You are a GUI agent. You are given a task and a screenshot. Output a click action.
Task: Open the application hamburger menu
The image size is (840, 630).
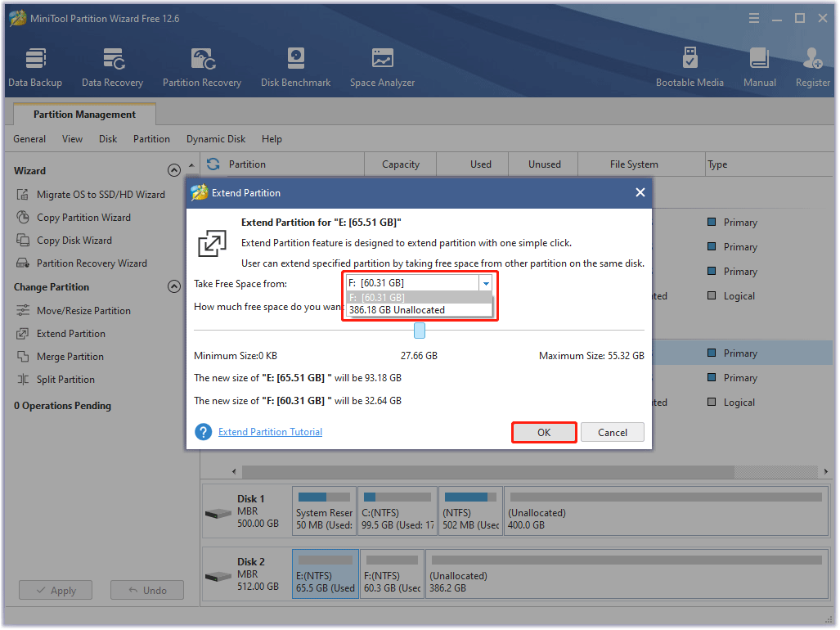pos(753,17)
